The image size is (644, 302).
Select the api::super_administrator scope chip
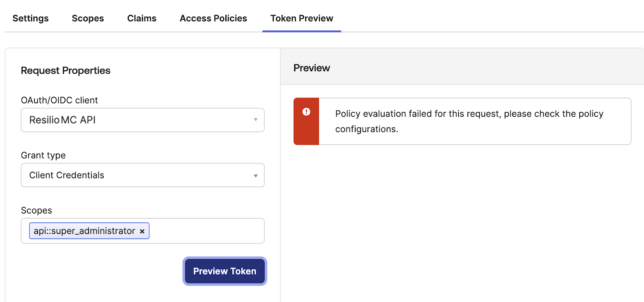tap(84, 231)
